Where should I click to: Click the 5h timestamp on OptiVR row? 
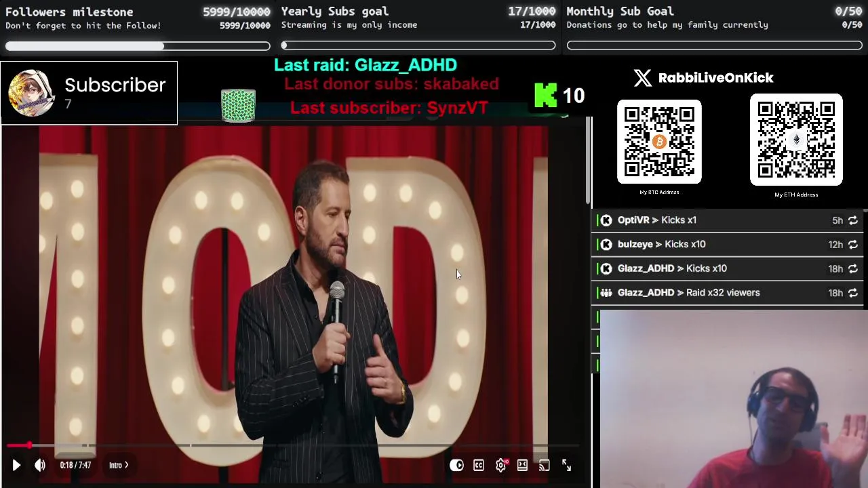[x=837, y=220]
